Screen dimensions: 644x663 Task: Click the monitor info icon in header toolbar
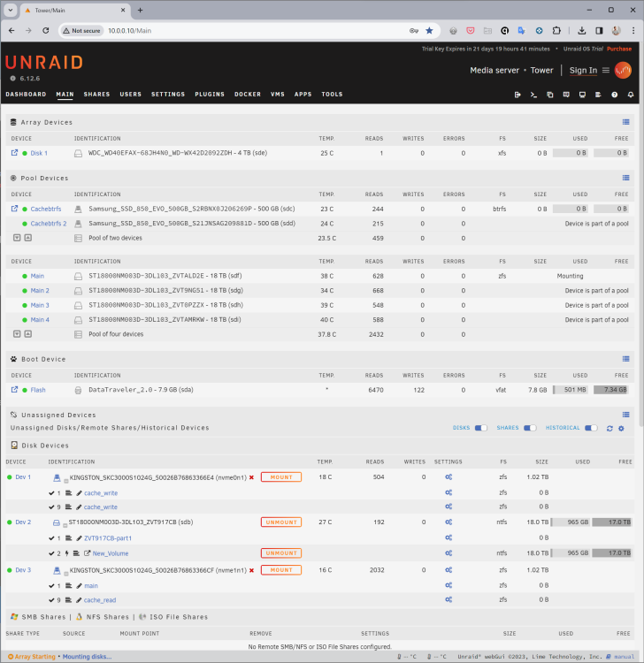582,95
